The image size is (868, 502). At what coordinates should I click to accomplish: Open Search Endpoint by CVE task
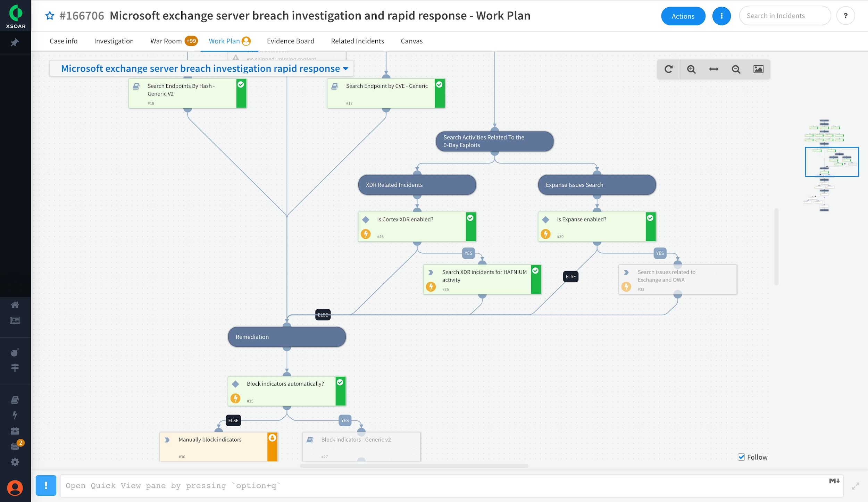point(386,93)
